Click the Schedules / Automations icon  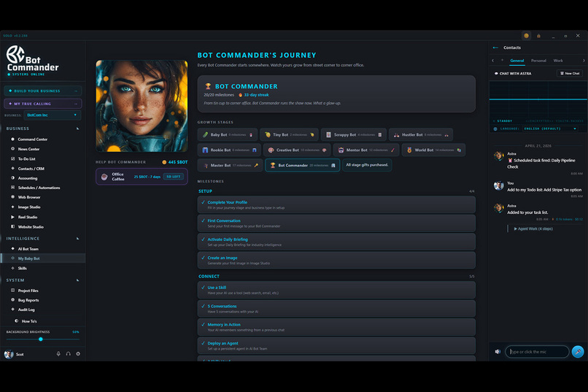point(12,187)
